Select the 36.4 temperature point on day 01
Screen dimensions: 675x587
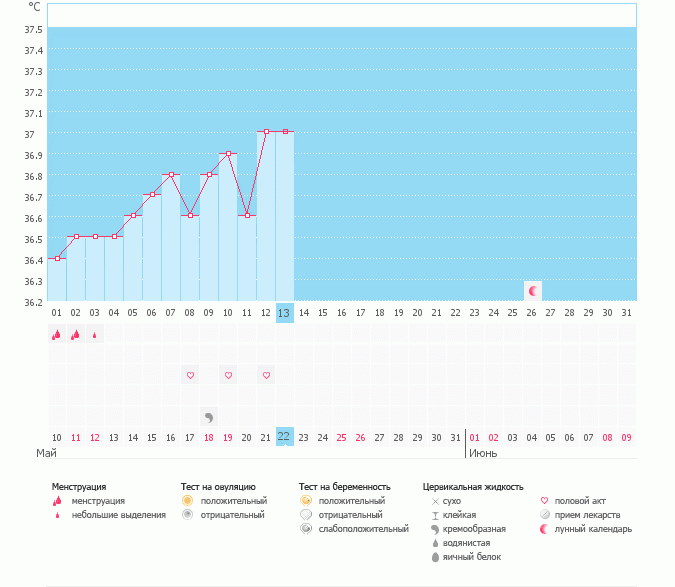[x=57, y=258]
